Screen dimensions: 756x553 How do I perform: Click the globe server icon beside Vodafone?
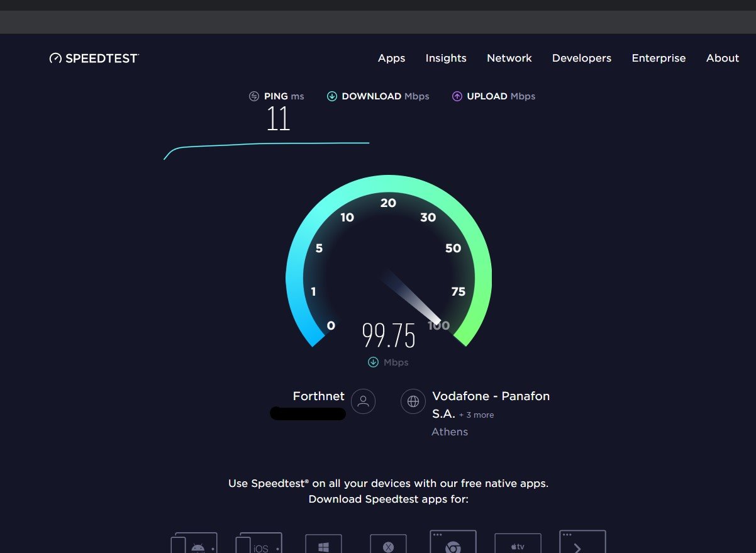tap(413, 401)
